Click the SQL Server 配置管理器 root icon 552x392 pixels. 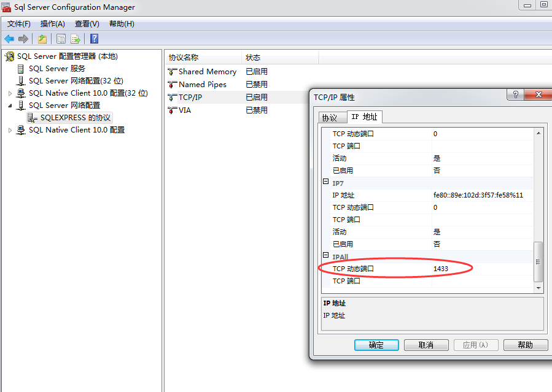[x=10, y=56]
